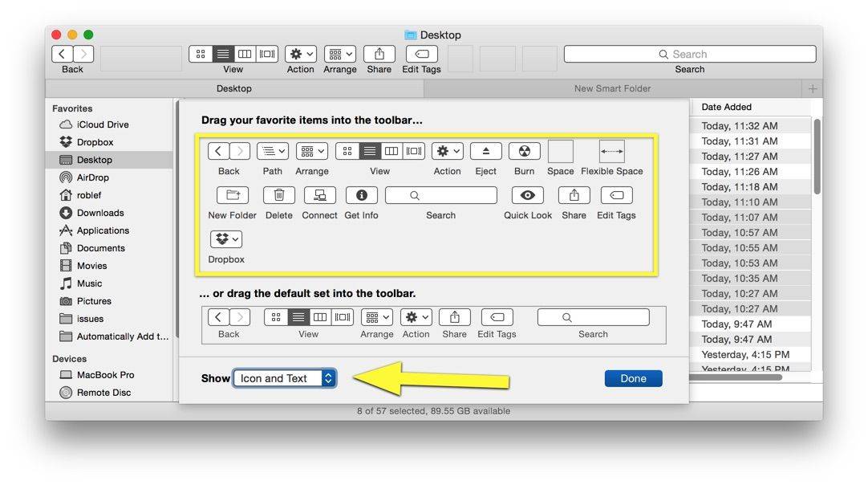
Task: Click the Eject icon in the customization palette
Action: coord(485,151)
